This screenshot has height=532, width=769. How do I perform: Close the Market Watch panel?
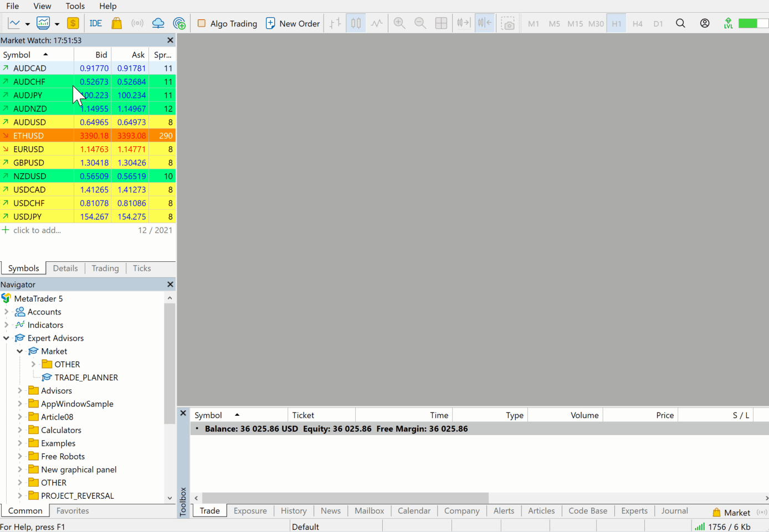pos(170,40)
